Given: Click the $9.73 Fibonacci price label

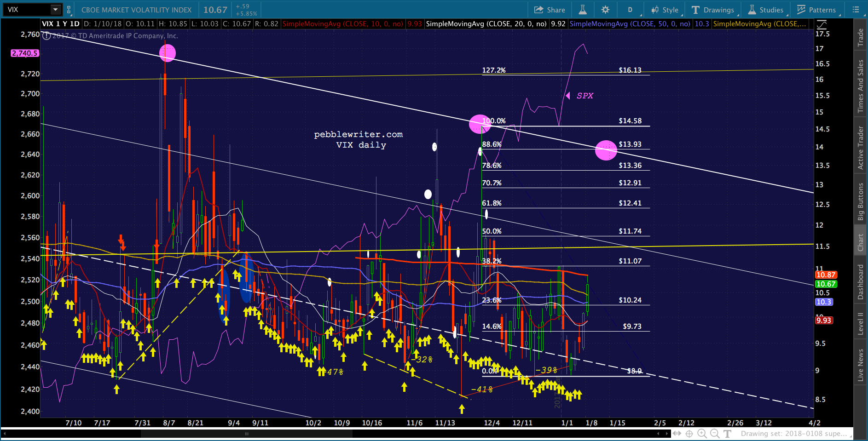Looking at the screenshot, I should (x=632, y=326).
